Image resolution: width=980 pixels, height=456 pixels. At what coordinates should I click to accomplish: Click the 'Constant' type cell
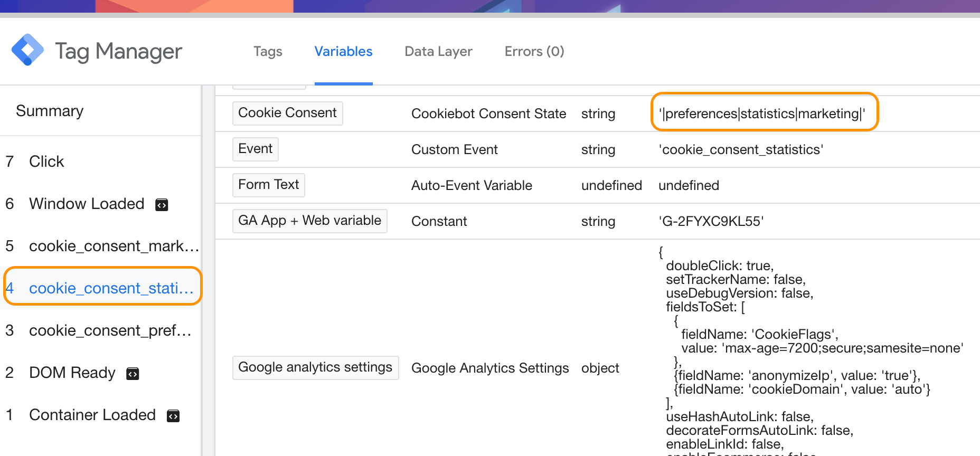pyautogui.click(x=439, y=221)
